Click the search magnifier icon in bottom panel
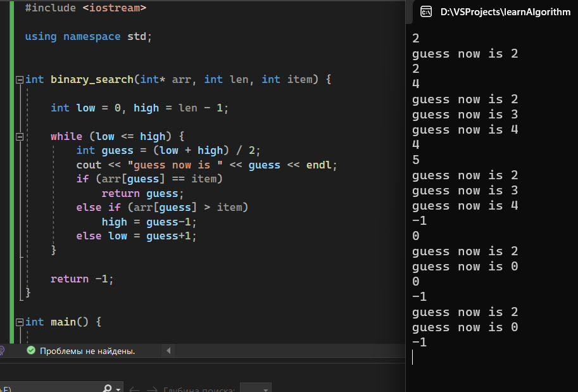Screen dimensions: 578x392 click(x=107, y=388)
